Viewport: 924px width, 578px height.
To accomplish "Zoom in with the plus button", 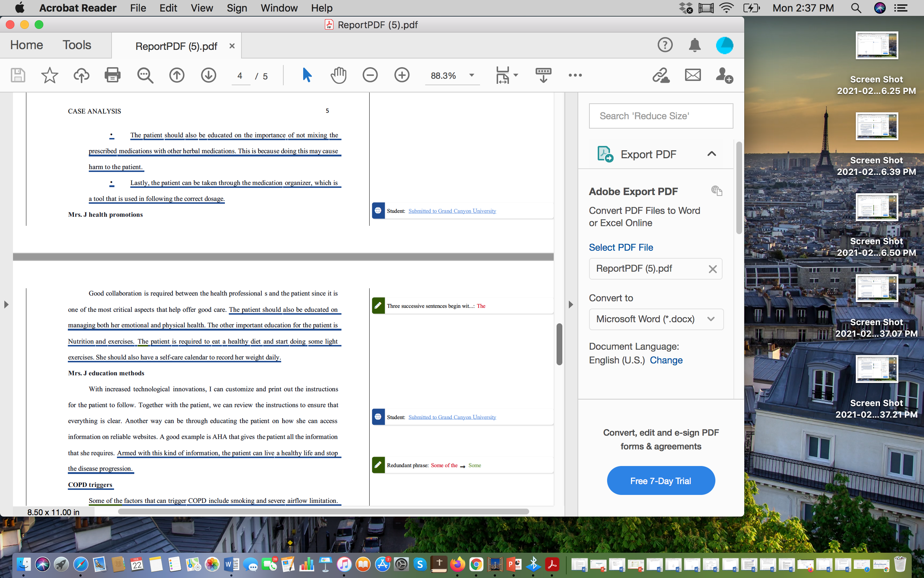I will 402,75.
